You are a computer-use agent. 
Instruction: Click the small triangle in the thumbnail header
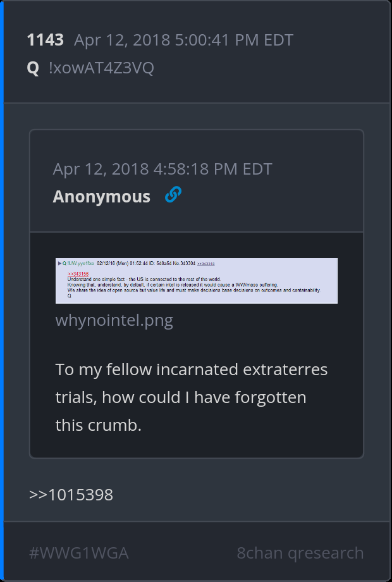point(59,264)
